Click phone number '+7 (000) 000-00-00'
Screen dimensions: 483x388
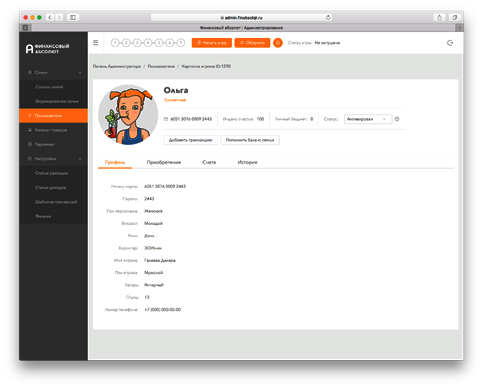point(163,310)
